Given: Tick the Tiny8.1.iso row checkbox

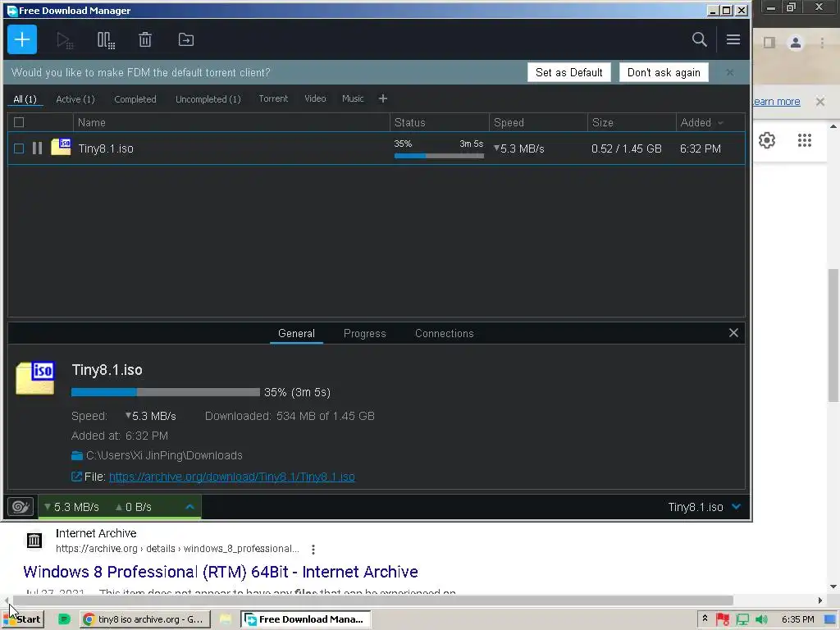Looking at the screenshot, I should click(x=19, y=148).
